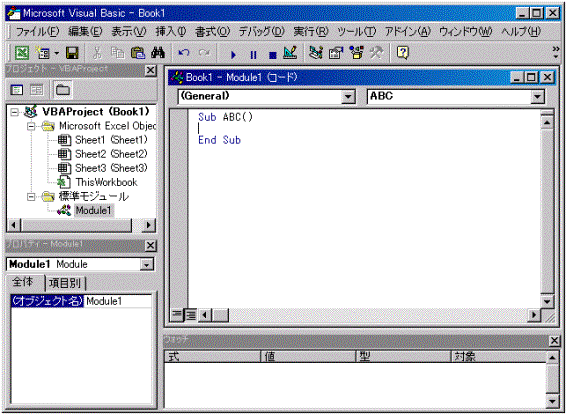
Task: Open the アドイン(A) menu
Action: pyautogui.click(x=407, y=32)
